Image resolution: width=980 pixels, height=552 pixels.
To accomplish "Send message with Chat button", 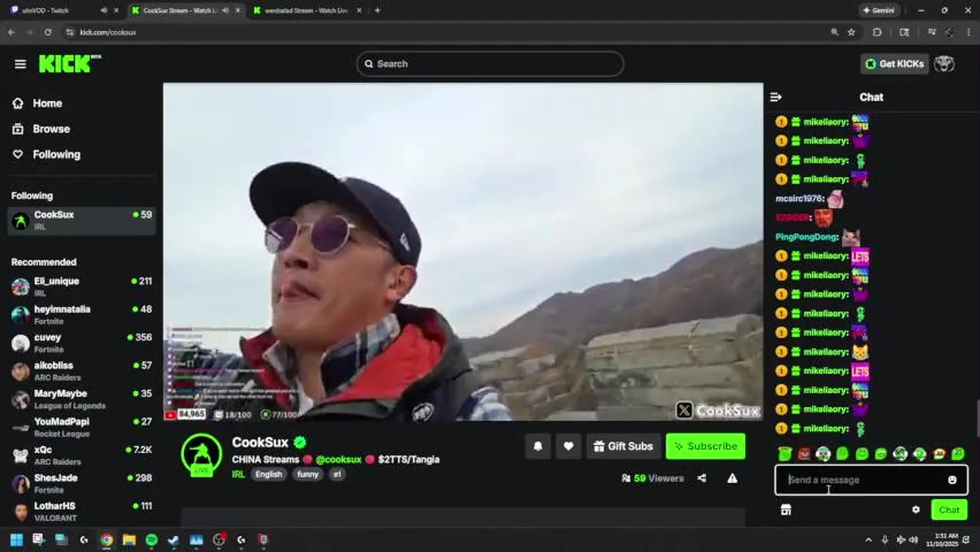I will pyautogui.click(x=949, y=510).
